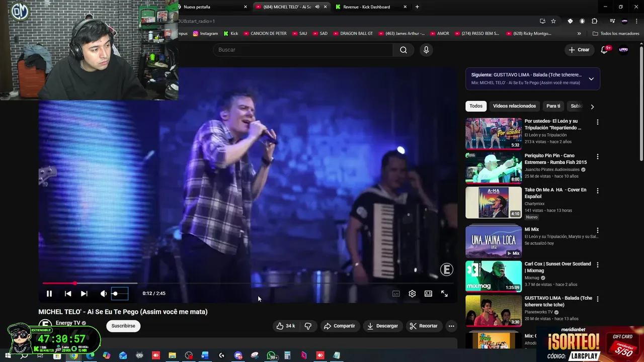This screenshot has height=362, width=644.
Task: Show more filter chips with right arrow
Action: [592, 107]
